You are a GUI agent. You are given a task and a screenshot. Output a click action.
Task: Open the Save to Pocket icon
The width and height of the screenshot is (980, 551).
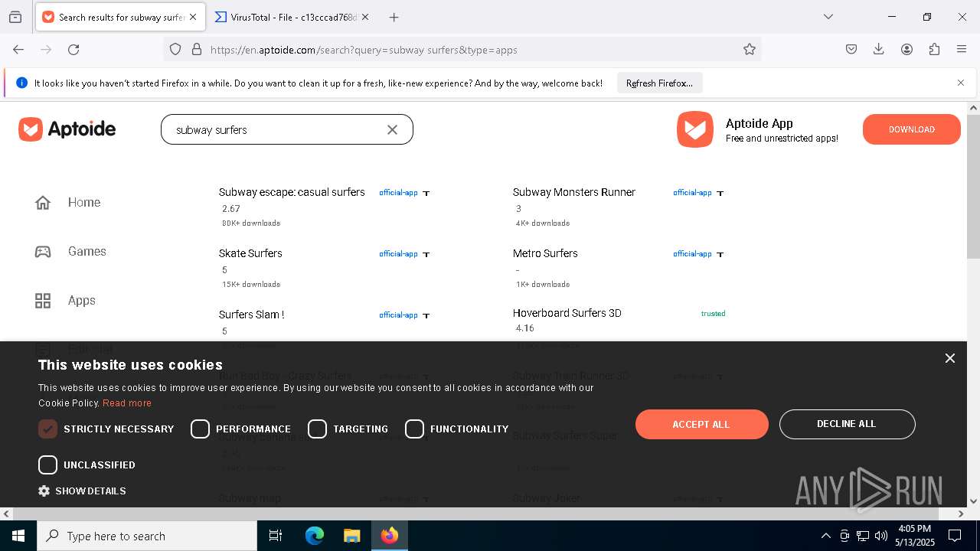851,49
